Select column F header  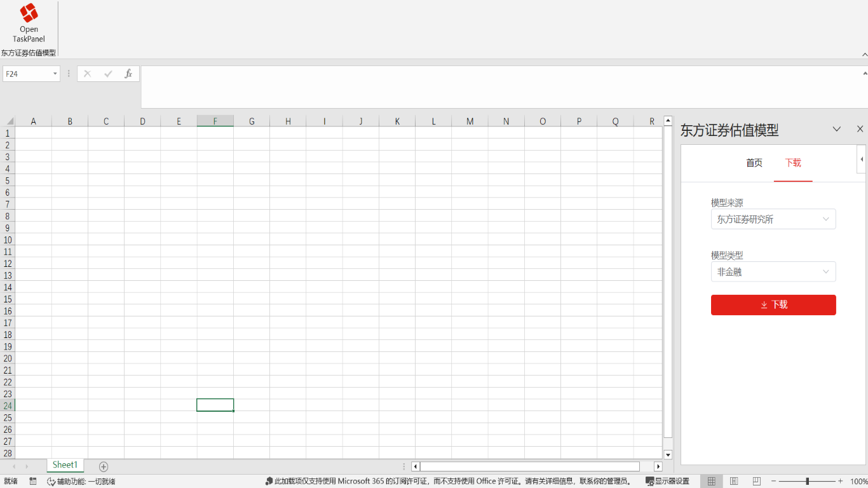[215, 121]
